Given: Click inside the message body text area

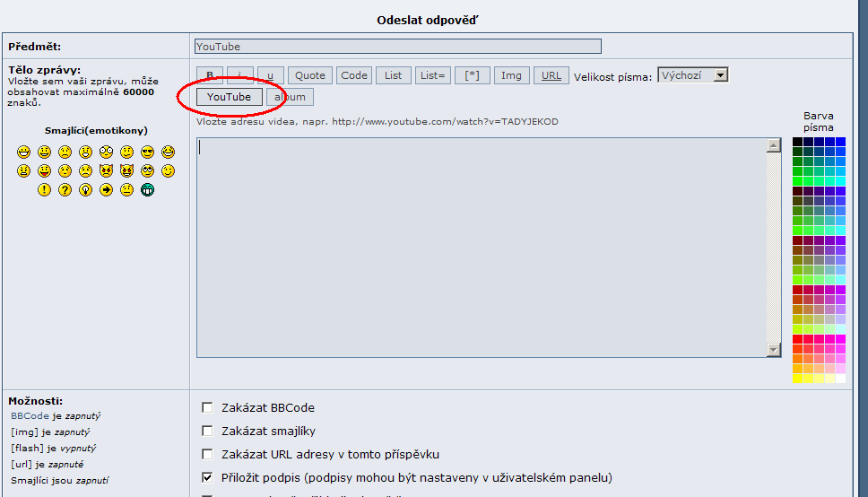Looking at the screenshot, I should point(481,247).
